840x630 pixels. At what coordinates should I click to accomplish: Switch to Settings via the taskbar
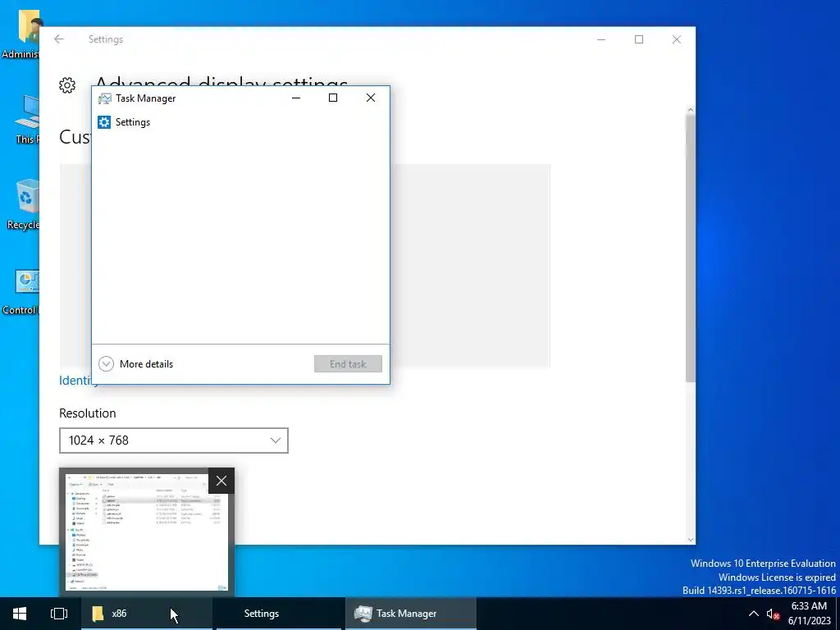tap(279, 614)
